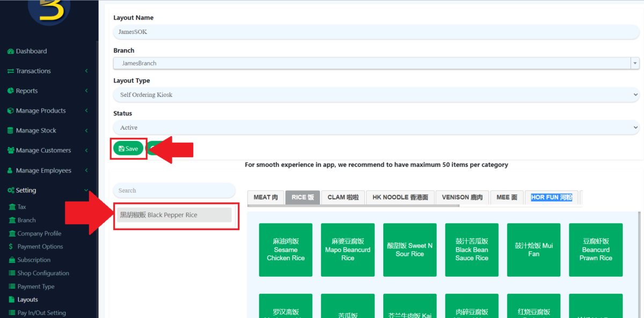This screenshot has height=318, width=644.
Task: Open the Payment Type settings
Action: (x=36, y=286)
